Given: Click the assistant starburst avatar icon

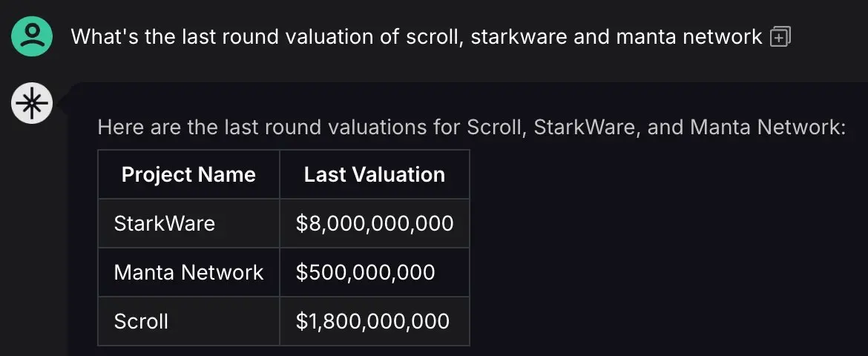Looking at the screenshot, I should (x=32, y=103).
